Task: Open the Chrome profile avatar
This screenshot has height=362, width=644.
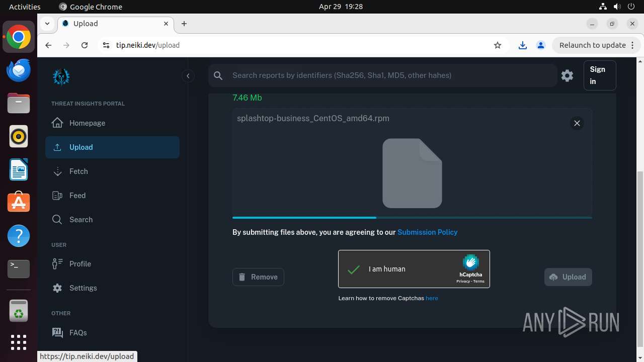Action: coord(541,45)
